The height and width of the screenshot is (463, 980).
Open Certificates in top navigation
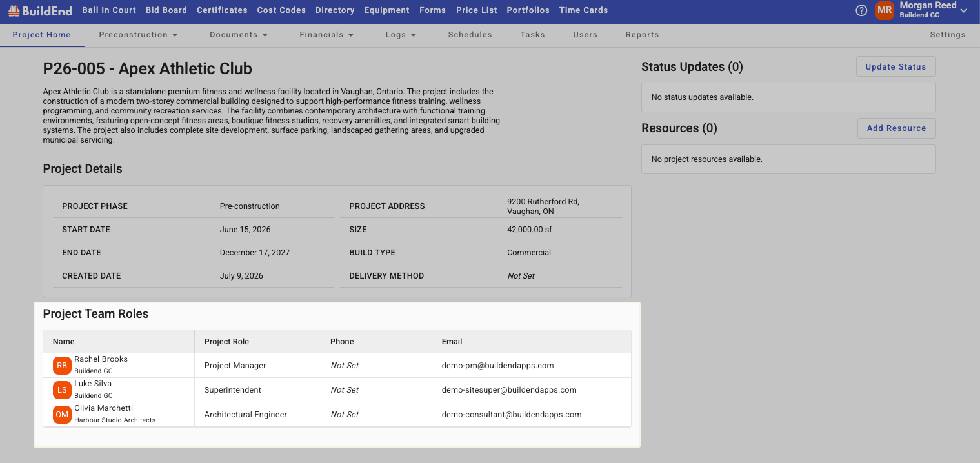click(222, 10)
